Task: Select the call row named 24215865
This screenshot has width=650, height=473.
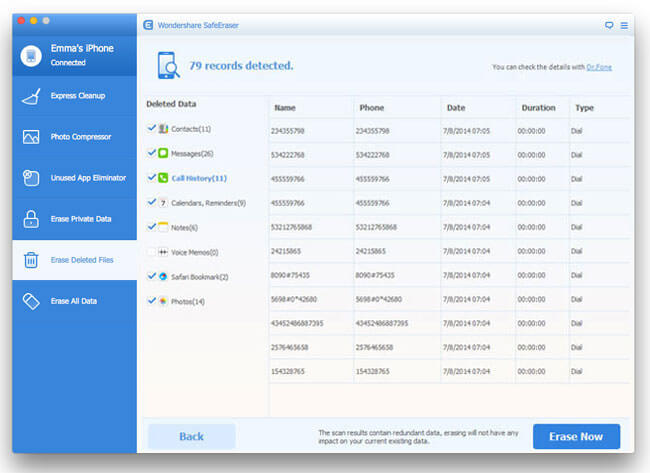Action: coord(449,251)
